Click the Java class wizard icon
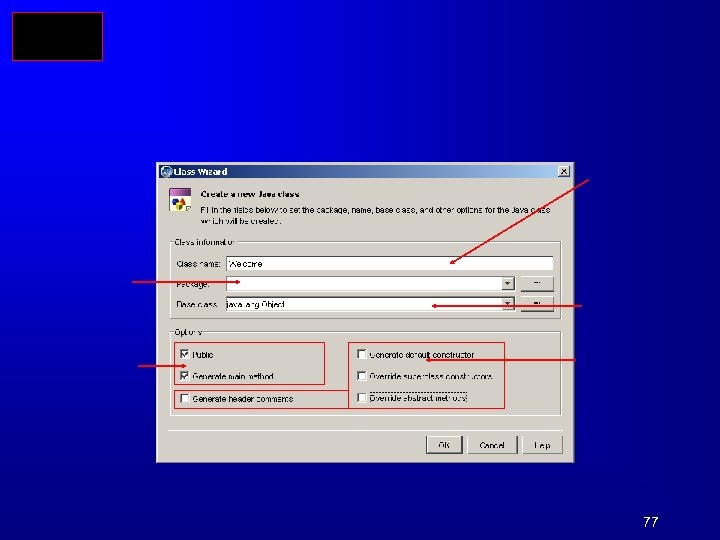Image resolution: width=720 pixels, height=540 pixels. point(180,200)
